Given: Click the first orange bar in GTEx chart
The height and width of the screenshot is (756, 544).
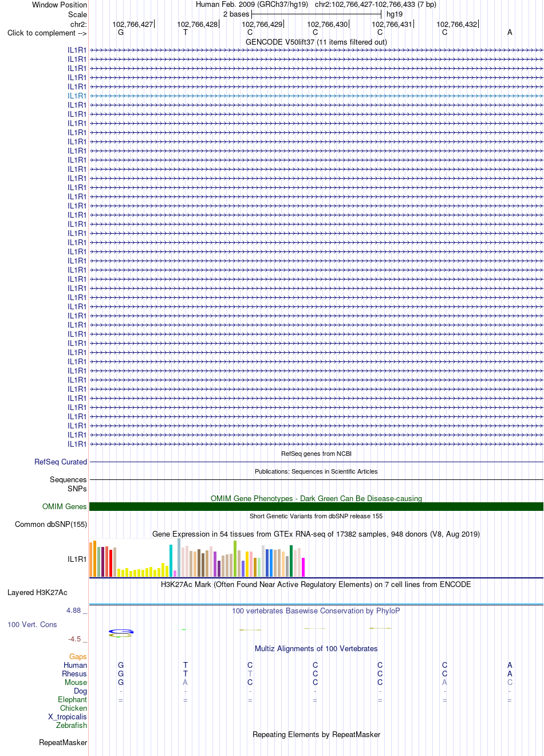Looking at the screenshot, I should click(90, 560).
